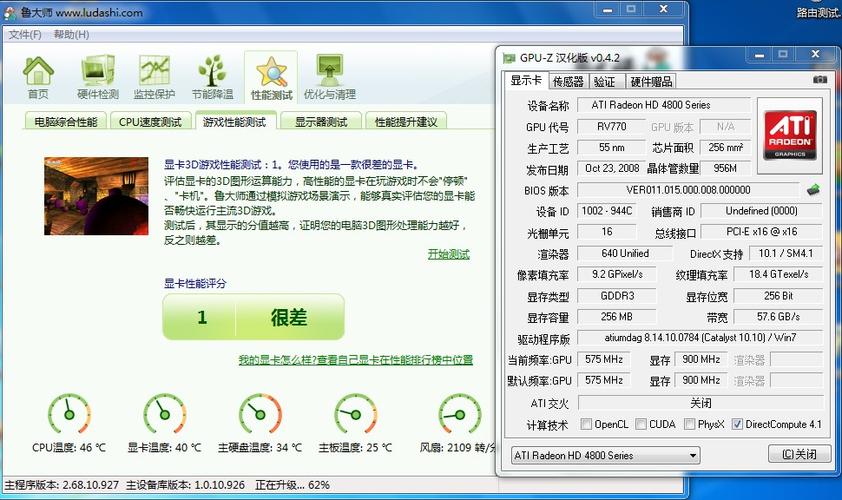Click the ATI 交火 关闭 field
This screenshot has width=842, height=500.
tap(701, 403)
